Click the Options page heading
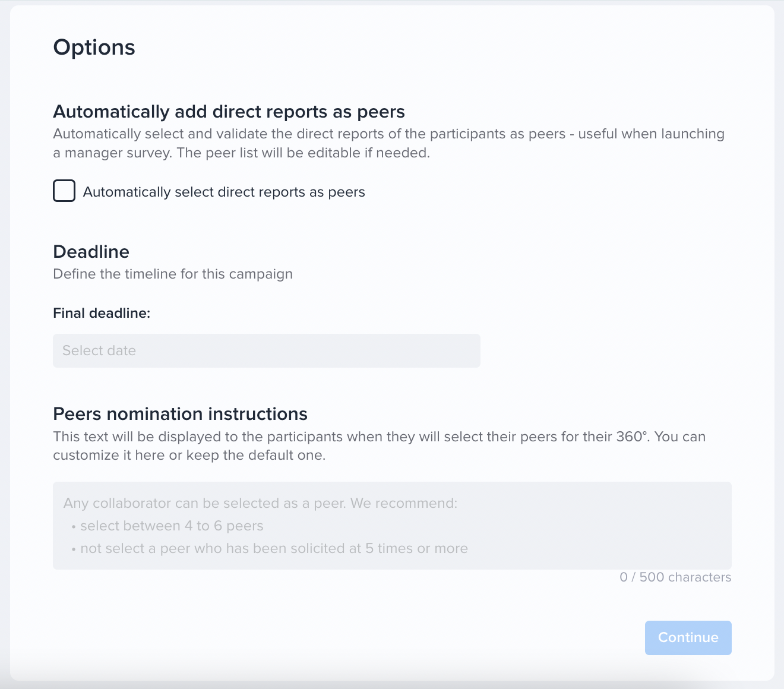Image resolution: width=784 pixels, height=689 pixels. (x=94, y=48)
